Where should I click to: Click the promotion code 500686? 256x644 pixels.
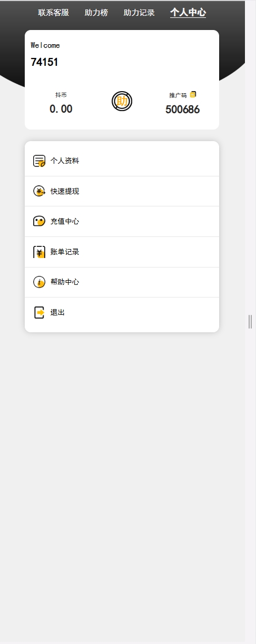182,110
